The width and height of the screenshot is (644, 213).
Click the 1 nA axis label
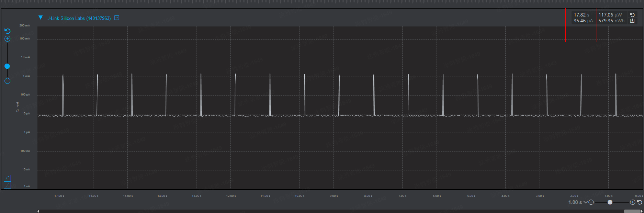coord(27,186)
